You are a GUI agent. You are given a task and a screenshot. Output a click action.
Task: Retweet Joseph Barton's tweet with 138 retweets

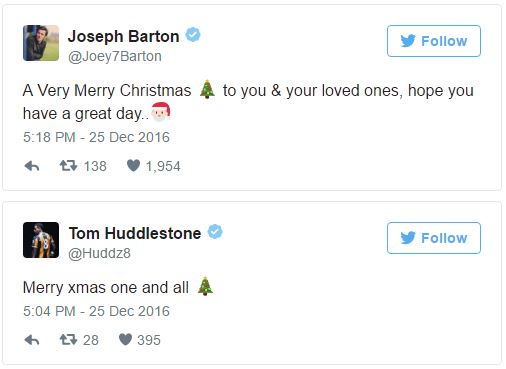click(68, 166)
